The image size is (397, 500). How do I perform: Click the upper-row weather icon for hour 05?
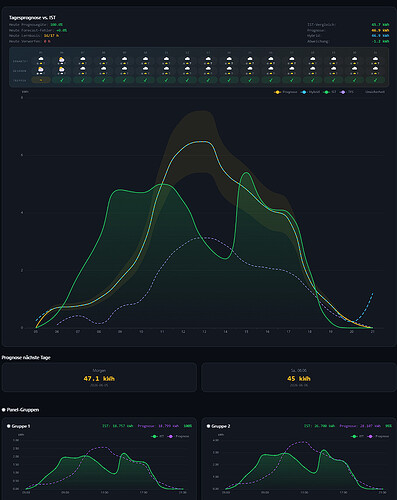(41, 59)
